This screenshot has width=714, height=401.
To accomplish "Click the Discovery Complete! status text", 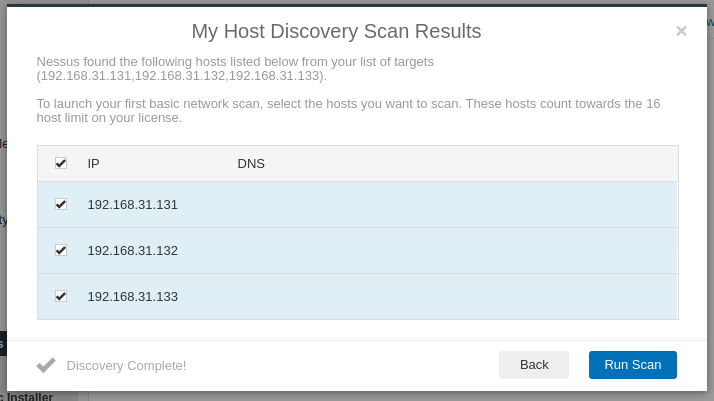I will point(126,365).
